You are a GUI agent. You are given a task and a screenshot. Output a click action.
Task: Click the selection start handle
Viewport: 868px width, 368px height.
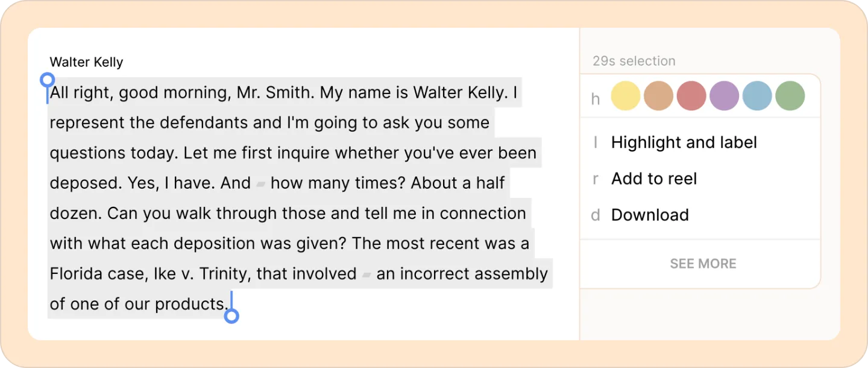[47, 80]
